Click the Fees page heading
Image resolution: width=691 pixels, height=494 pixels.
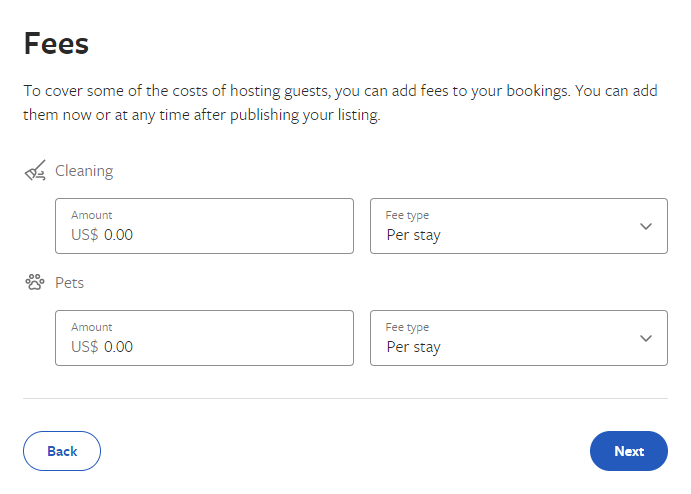tap(56, 44)
